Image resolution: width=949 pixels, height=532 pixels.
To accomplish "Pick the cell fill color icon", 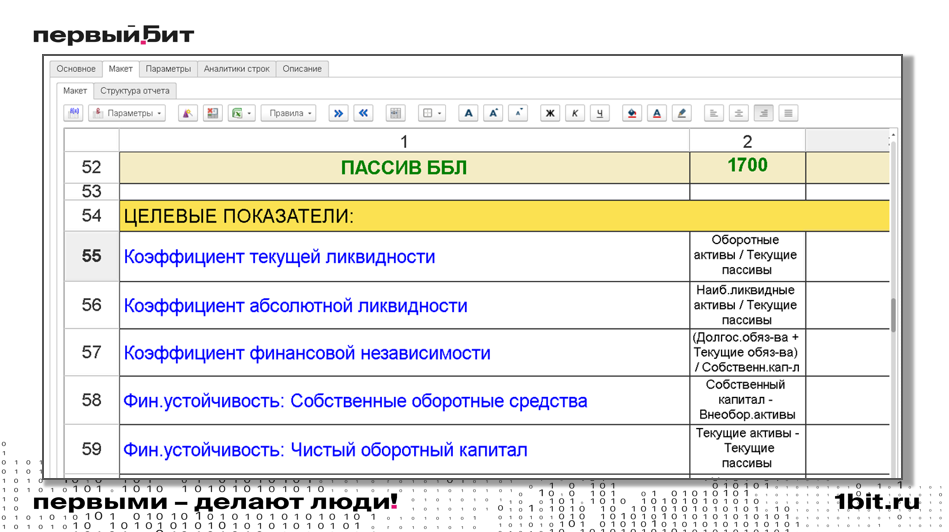I will [x=632, y=113].
